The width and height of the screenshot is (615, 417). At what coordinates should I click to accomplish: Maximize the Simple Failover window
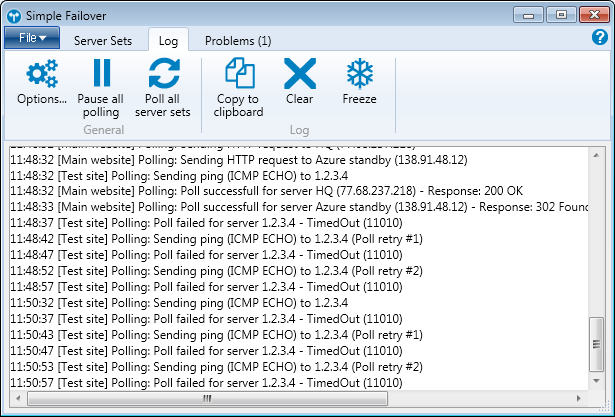click(x=562, y=14)
